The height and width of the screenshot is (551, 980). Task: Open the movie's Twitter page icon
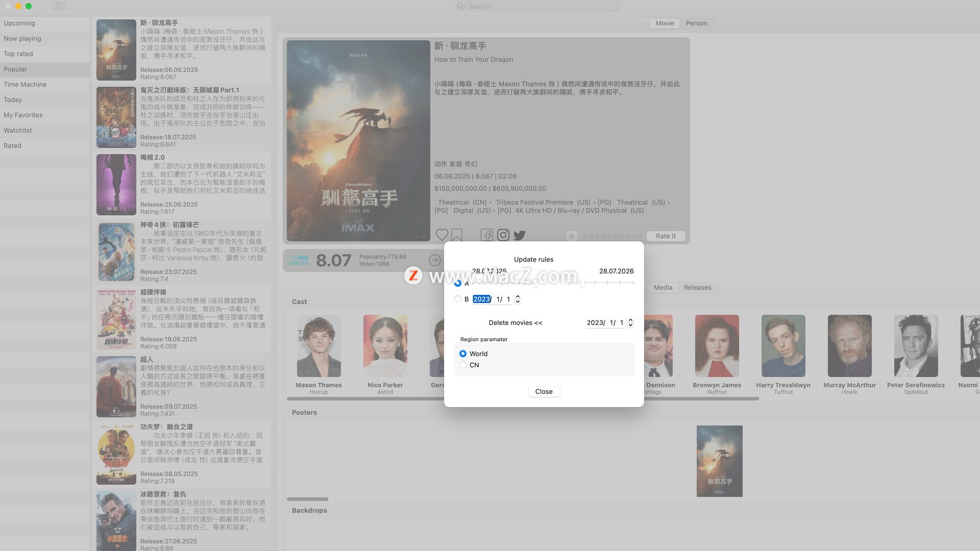tap(520, 235)
